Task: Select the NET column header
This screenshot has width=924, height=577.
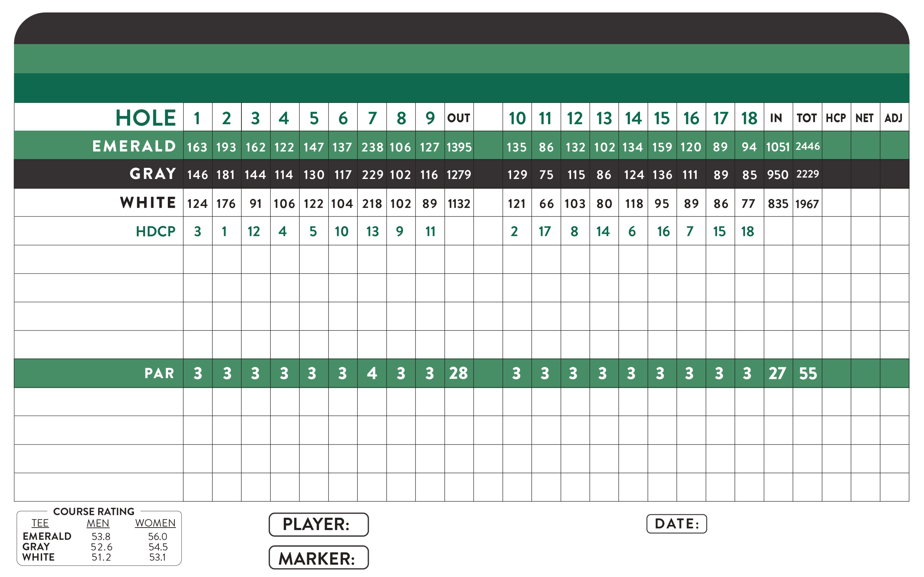Action: (x=864, y=118)
